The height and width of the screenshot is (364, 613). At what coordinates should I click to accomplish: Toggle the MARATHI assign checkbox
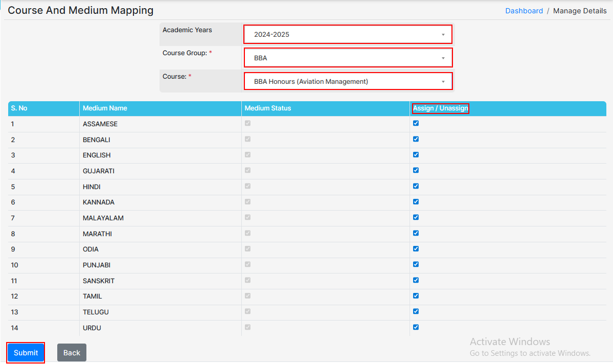click(x=416, y=233)
